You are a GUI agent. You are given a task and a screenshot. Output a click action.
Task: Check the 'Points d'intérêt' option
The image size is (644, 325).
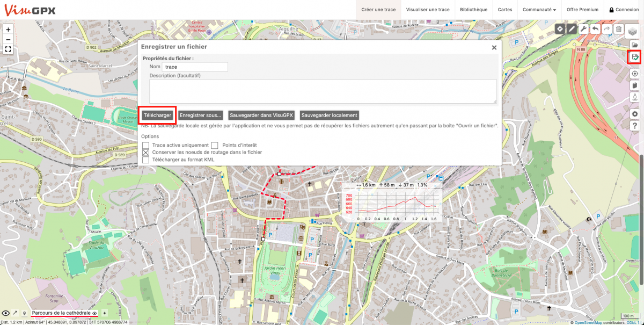[x=215, y=145]
